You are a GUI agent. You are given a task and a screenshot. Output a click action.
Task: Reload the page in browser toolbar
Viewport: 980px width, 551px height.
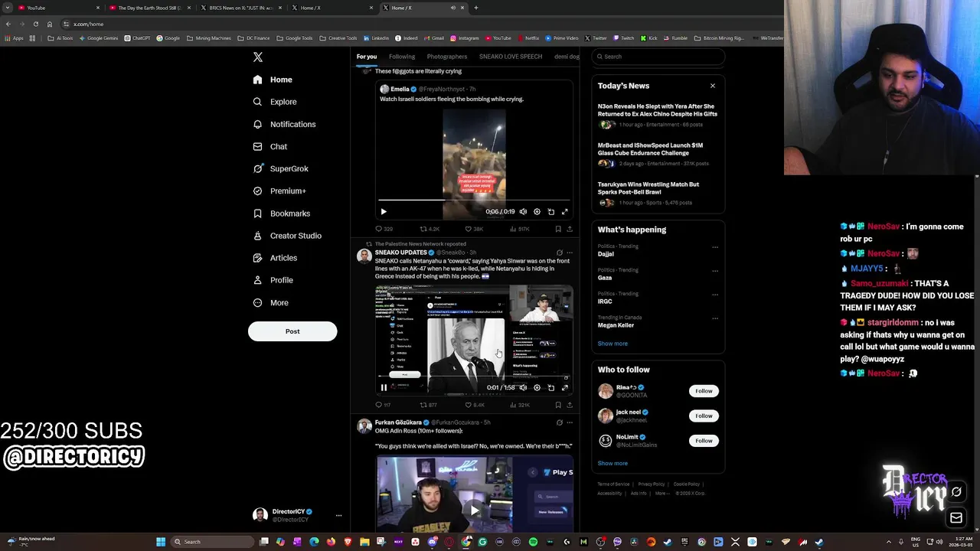[35, 24]
